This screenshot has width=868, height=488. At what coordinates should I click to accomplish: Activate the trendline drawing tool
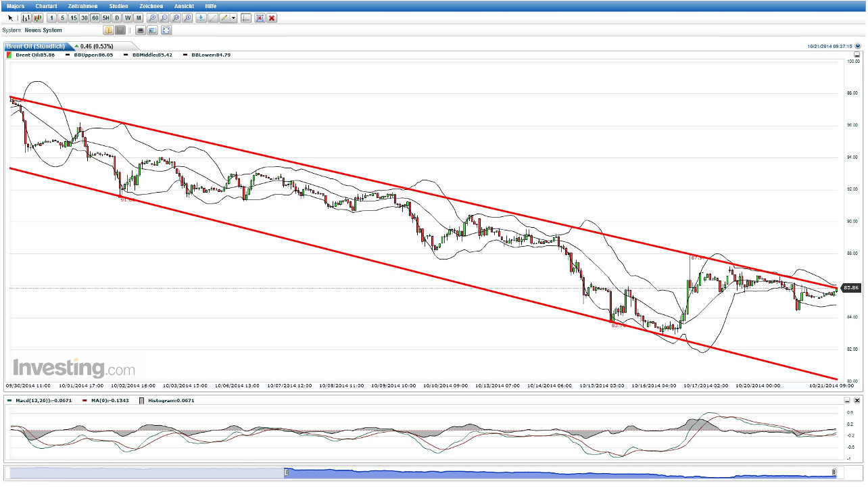(x=214, y=18)
